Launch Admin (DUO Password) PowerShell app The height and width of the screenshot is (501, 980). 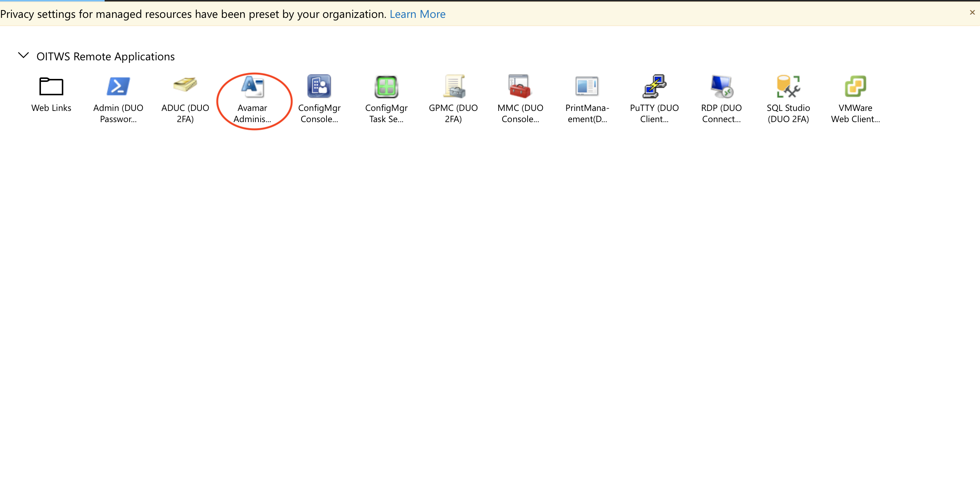point(118,86)
